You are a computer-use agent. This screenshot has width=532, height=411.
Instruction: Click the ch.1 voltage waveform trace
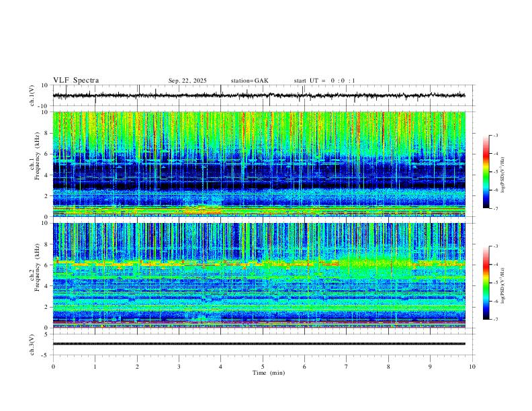tap(259, 95)
